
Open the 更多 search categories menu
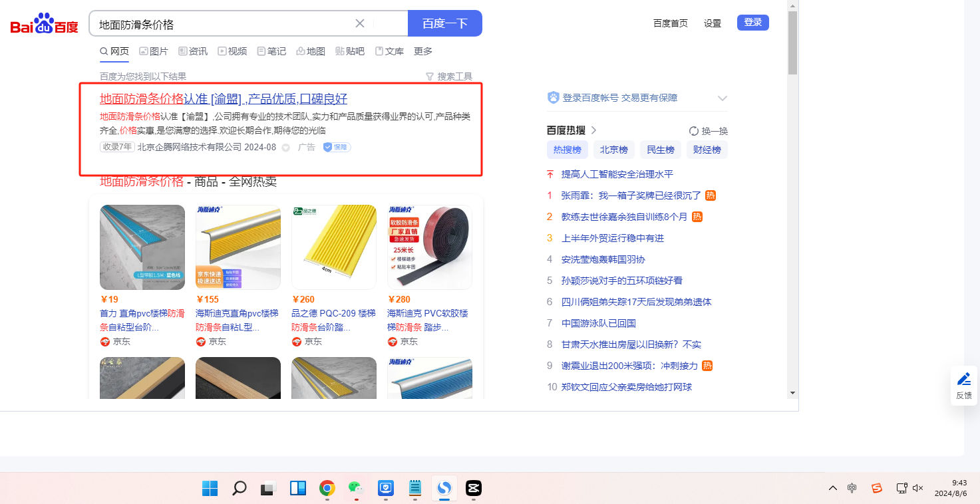click(423, 51)
